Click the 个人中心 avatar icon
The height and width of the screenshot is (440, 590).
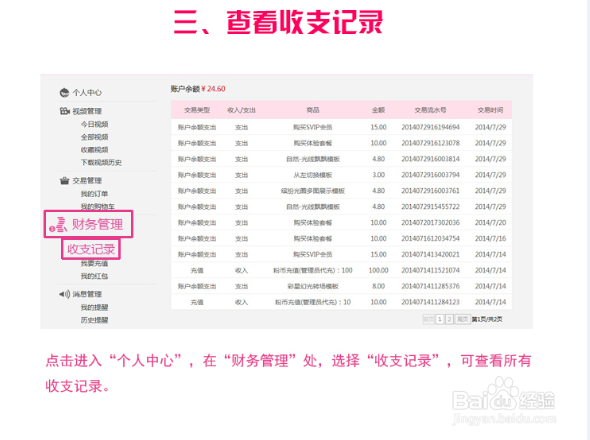(64, 92)
